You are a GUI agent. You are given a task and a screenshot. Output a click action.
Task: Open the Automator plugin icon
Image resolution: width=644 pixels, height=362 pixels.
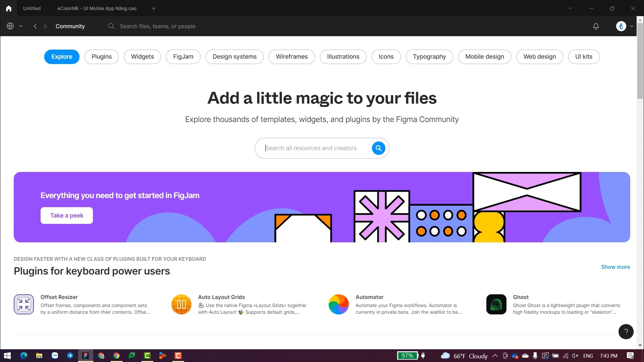339,304
